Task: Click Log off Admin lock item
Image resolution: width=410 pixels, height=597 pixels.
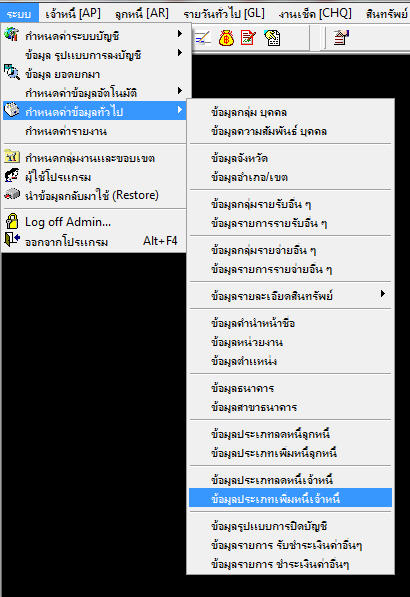Action: click(94, 222)
